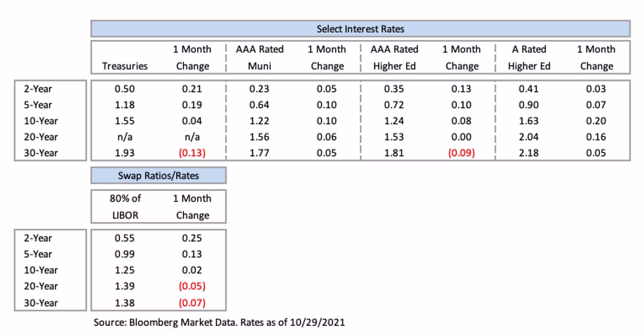Screen dimensions: 644x333
Task: Select 10-Year row label in interest rates table
Action: pos(41,121)
